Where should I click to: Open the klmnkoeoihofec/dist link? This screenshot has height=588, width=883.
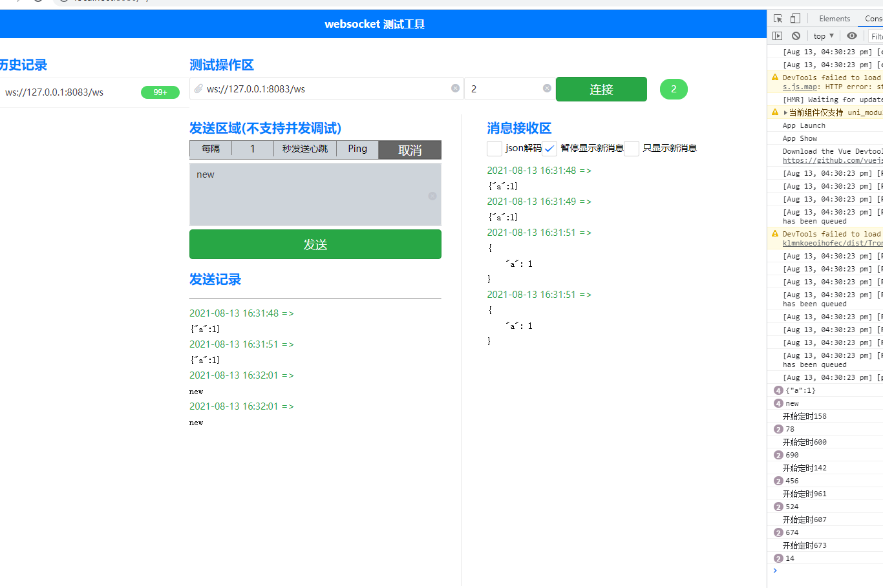[833, 243]
